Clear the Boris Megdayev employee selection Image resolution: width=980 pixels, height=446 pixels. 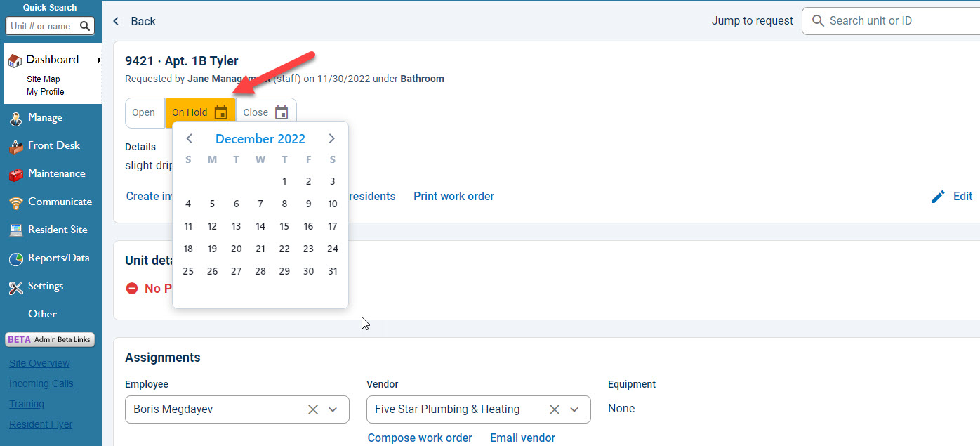(x=313, y=409)
